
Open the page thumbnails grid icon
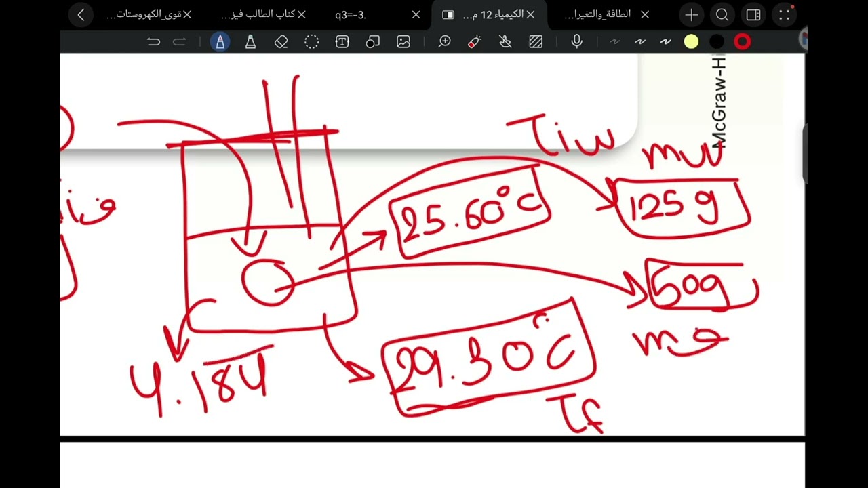pos(785,15)
